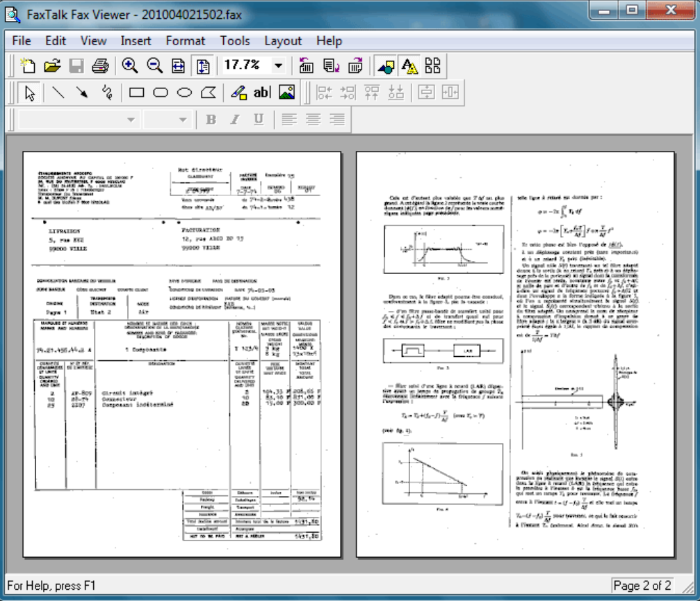700x601 pixels.
Task: Toggle the shapes drawing toolbar button
Action: 386,65
